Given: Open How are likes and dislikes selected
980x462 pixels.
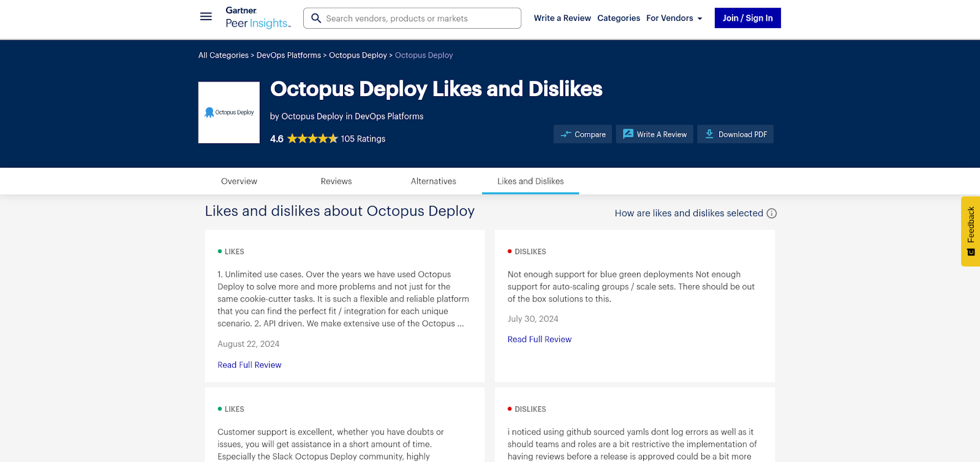Looking at the screenshot, I should point(689,213).
